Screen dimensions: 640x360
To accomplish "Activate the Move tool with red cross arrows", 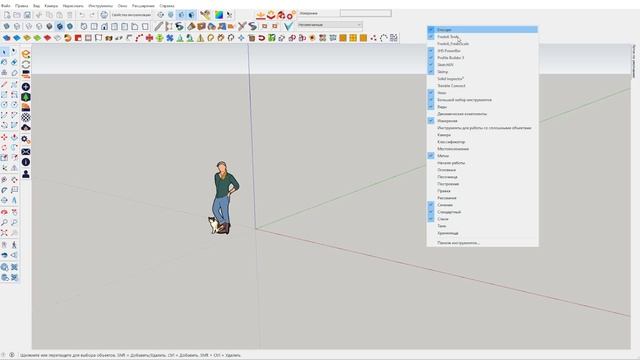I will [4, 137].
